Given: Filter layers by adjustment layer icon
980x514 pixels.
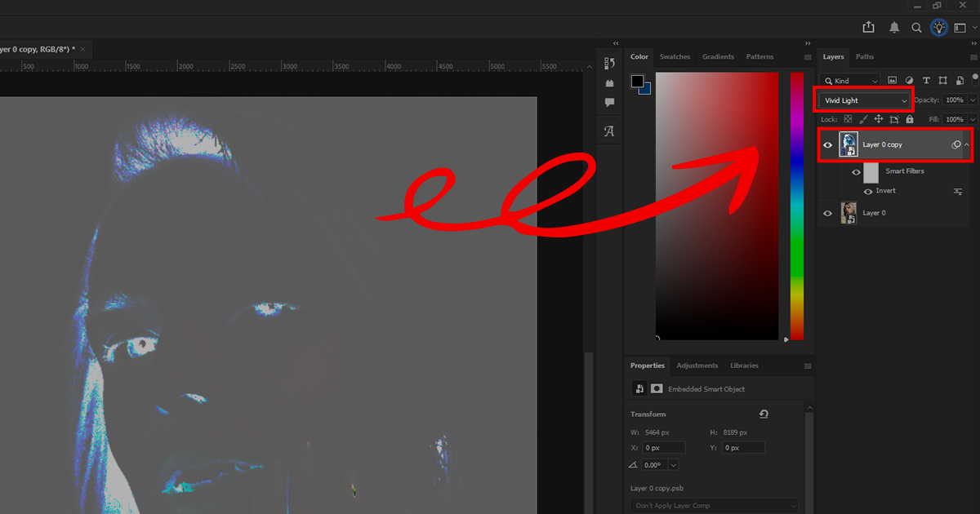Looking at the screenshot, I should coord(909,80).
